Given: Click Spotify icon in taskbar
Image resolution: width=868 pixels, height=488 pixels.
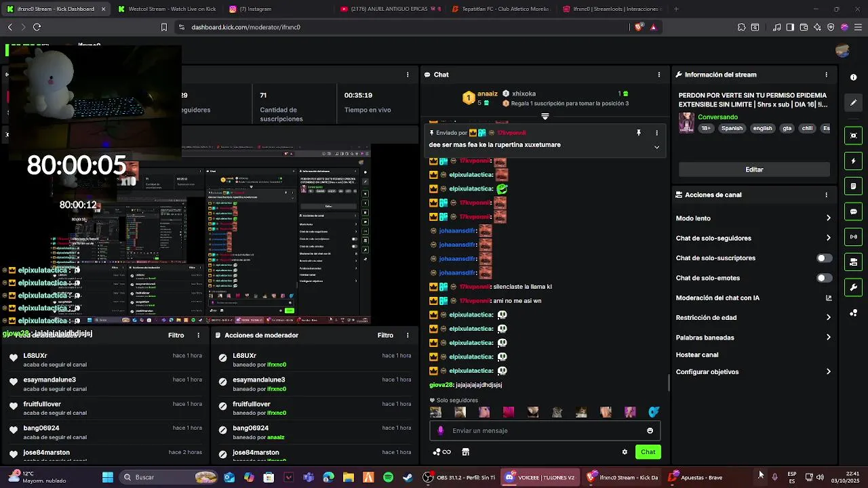Looking at the screenshot, I should click(388, 477).
